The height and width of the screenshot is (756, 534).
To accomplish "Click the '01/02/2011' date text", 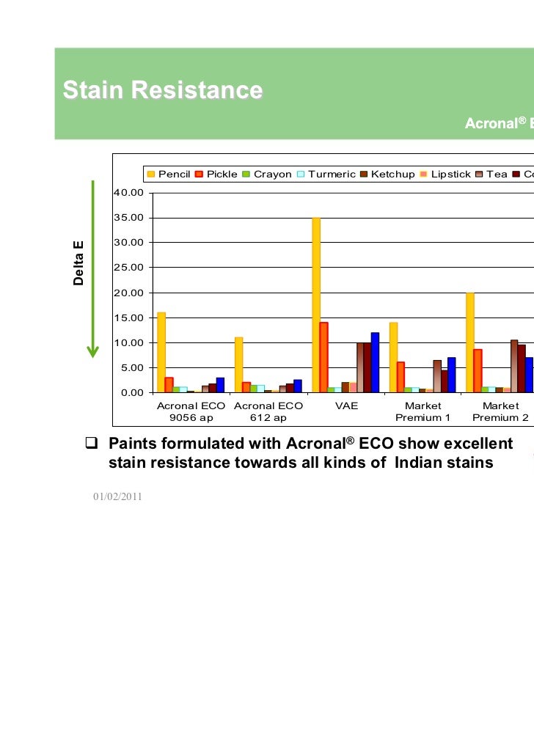I will point(117,496).
